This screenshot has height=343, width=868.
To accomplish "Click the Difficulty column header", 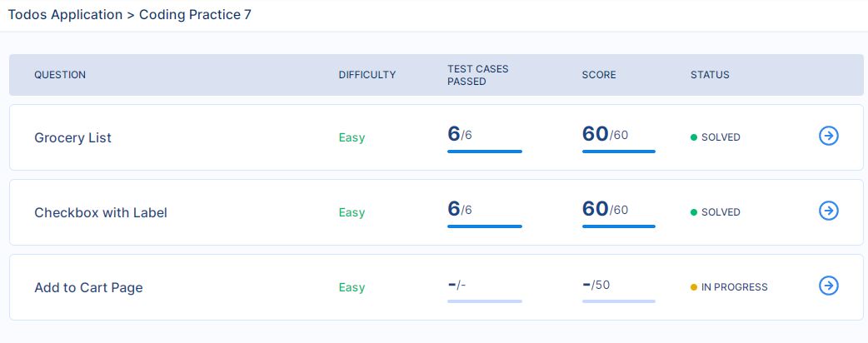I will click(x=367, y=75).
